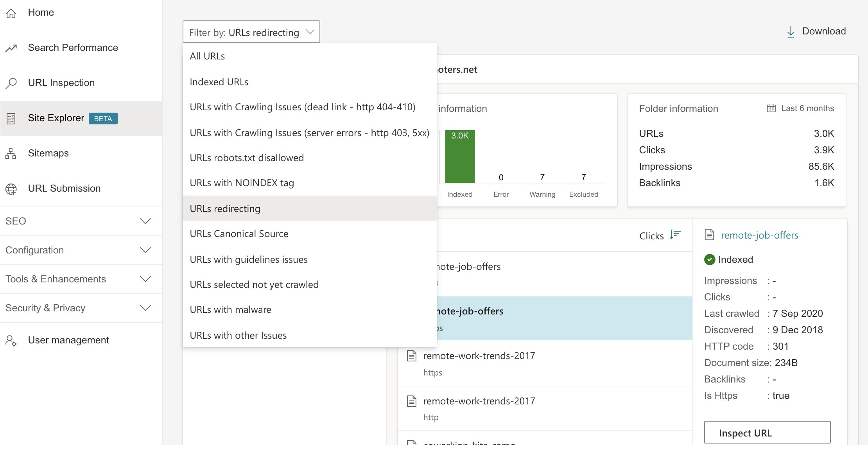Image resolution: width=868 pixels, height=449 pixels.
Task: Select URLs with NOINDEX tag option
Action: [x=309, y=183]
